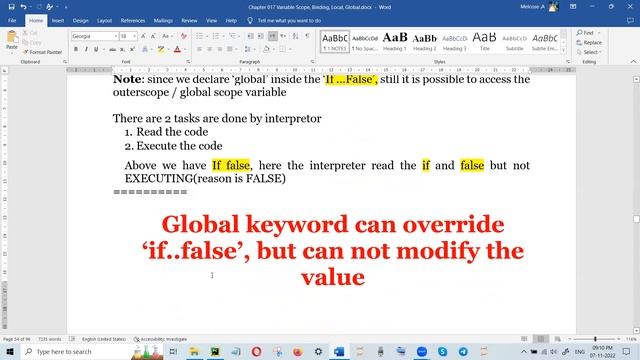
Task: Click the zoom slider handle in status bar
Action: (x=596, y=339)
